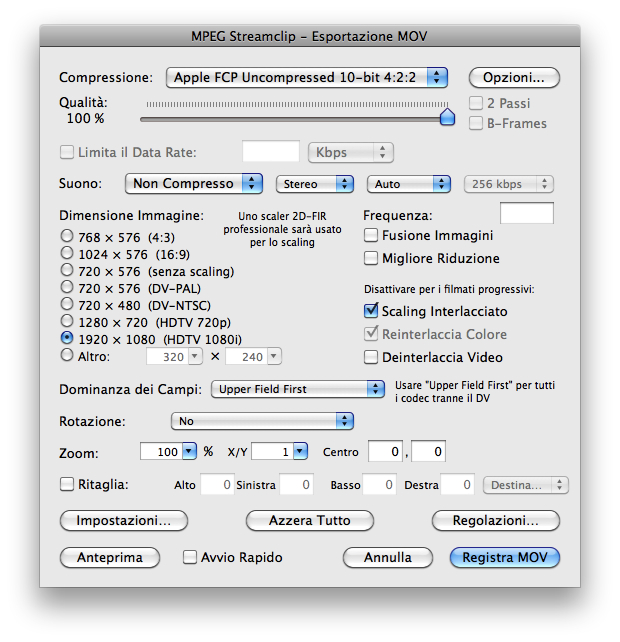Enable Fusione Immagini checkbox
The width and height of the screenshot is (620, 642).
tap(371, 235)
